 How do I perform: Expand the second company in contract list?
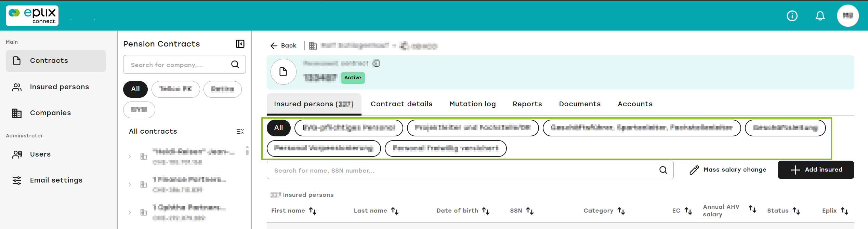(130, 185)
